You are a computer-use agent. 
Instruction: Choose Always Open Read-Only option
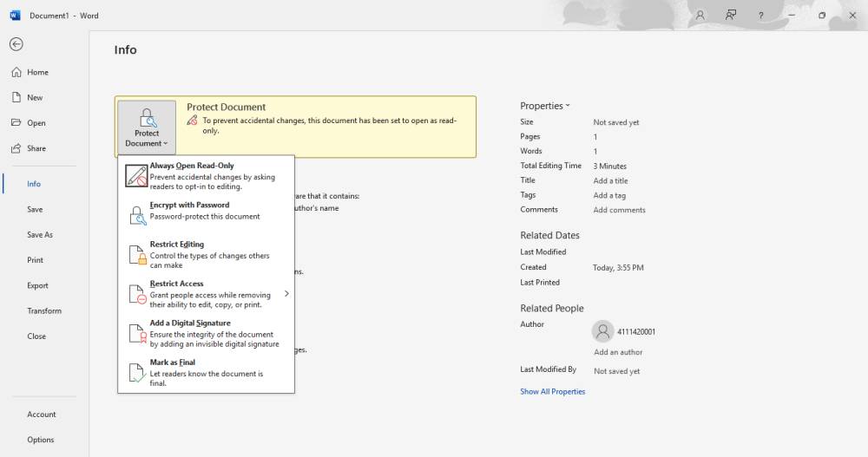click(206, 176)
